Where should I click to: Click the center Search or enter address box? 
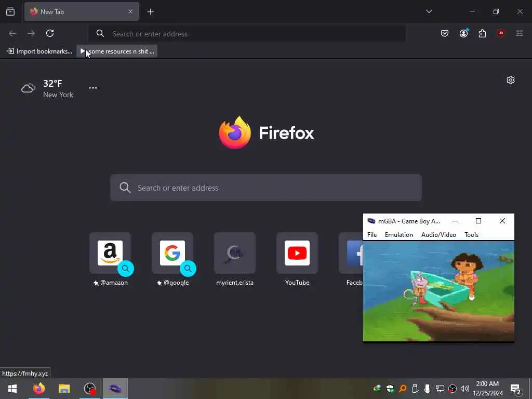coord(266,188)
